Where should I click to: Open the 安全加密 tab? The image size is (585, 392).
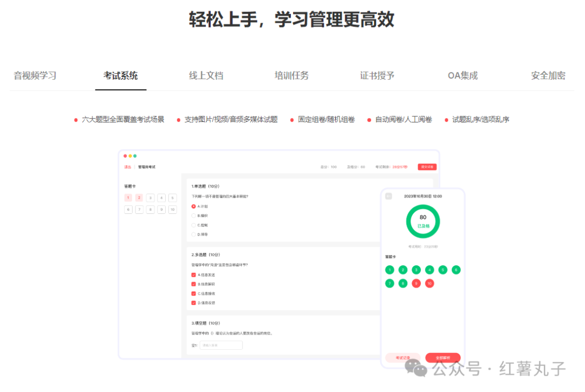click(548, 76)
